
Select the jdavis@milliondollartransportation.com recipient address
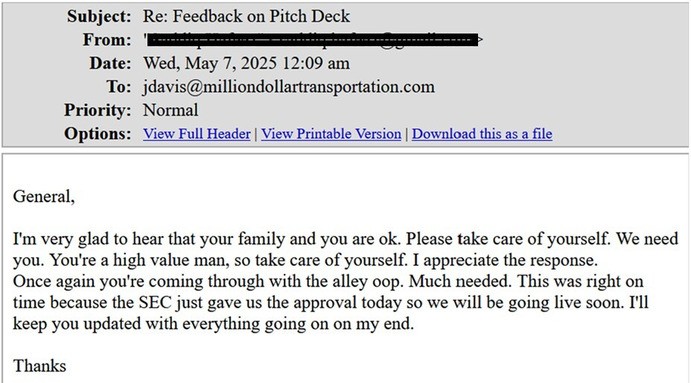289,86
